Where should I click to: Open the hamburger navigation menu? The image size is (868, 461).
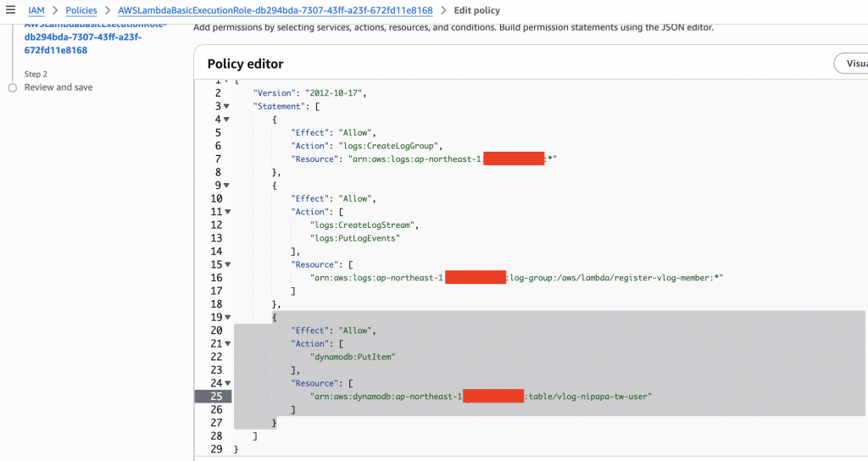tap(10, 10)
